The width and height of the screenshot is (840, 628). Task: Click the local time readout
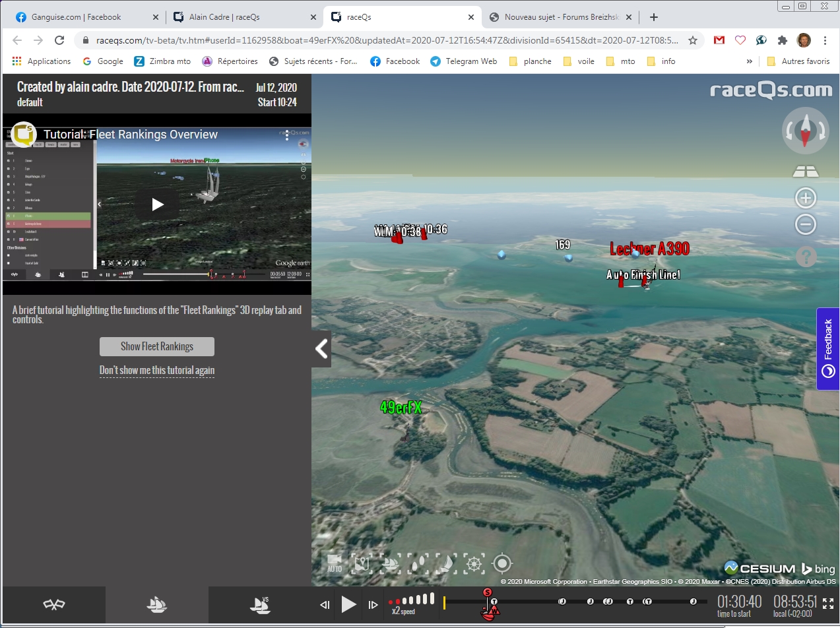[x=794, y=606]
